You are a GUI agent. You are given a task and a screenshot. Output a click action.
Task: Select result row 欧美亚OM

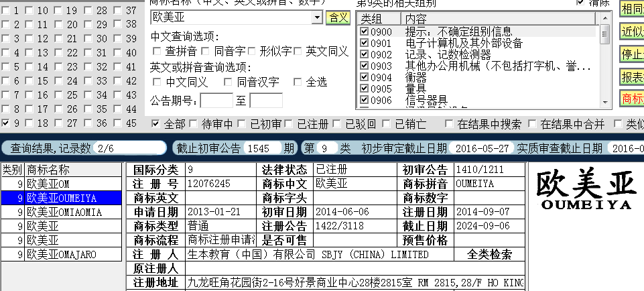tap(62, 184)
